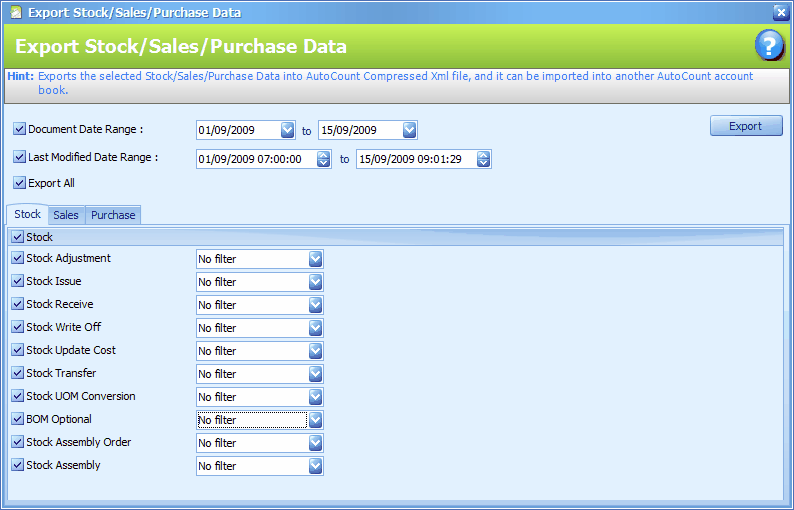
Task: Switch to the Purchase tab
Action: click(x=113, y=215)
